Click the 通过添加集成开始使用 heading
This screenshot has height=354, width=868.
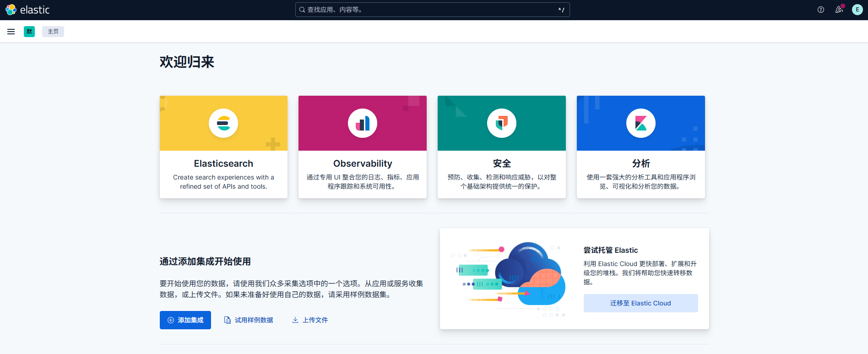205,261
